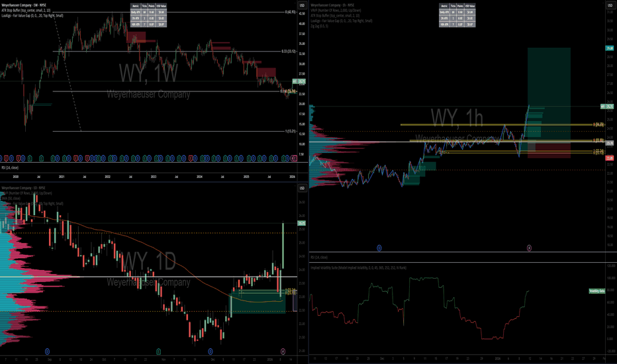Select the green fair value gap box on daily chart
This screenshot has width=617, height=364.
coord(258,302)
